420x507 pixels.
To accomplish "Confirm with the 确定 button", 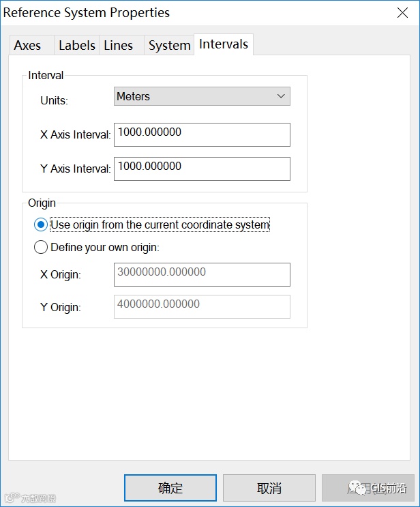I will (170, 488).
